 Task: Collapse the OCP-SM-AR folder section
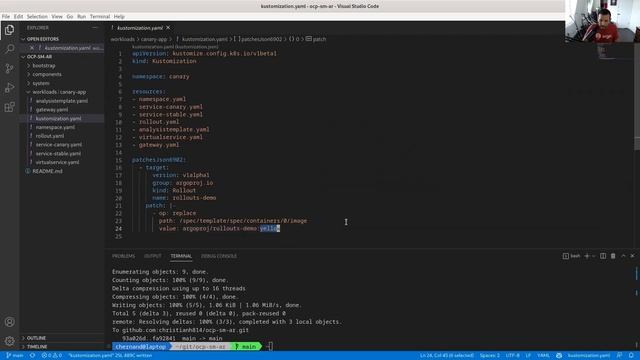[39, 56]
